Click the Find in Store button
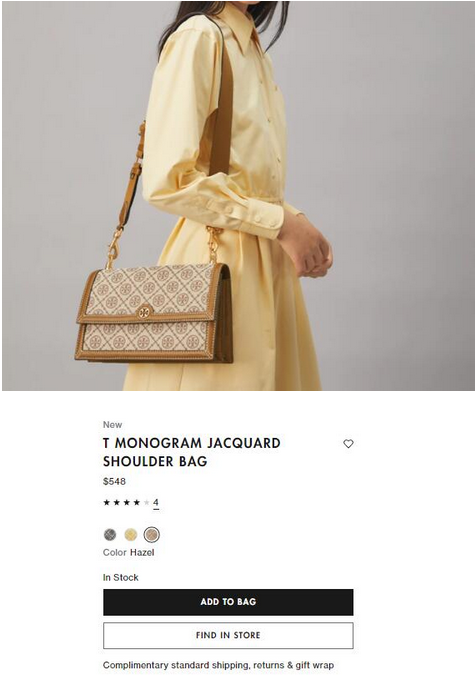The image size is (475, 680). click(228, 635)
